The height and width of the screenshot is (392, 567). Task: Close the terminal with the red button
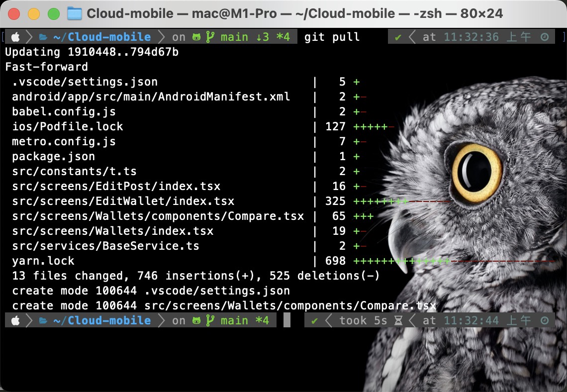tap(14, 13)
